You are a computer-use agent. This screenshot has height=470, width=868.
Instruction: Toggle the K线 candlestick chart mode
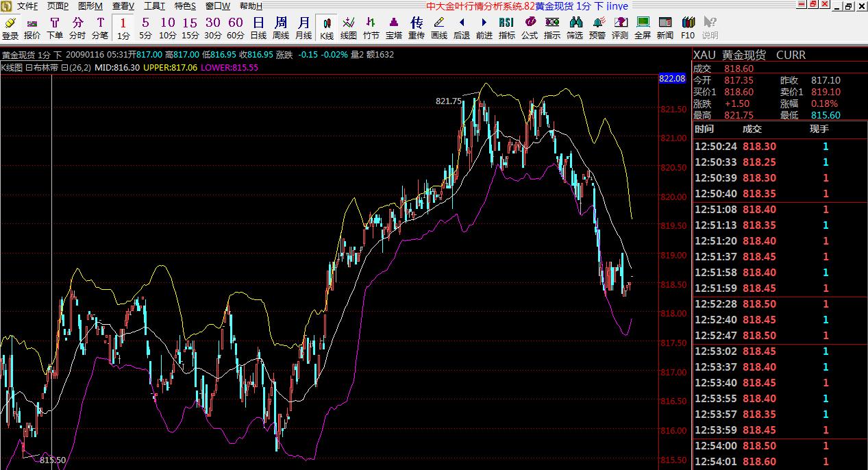coord(327,28)
